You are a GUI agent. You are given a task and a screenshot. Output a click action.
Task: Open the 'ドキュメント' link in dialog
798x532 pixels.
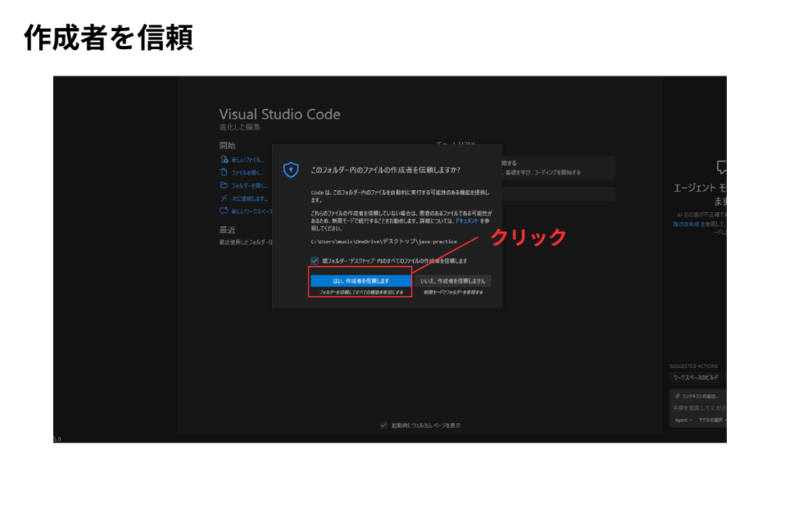click(468, 222)
